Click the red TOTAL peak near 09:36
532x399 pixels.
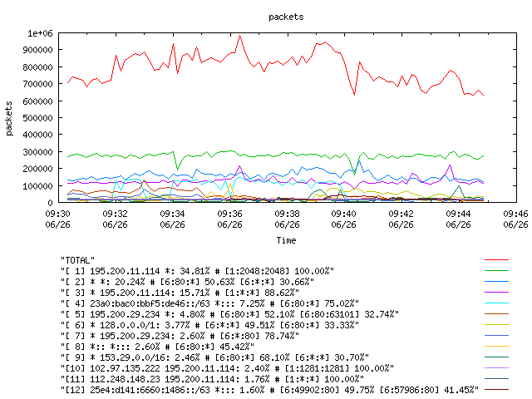tap(240, 36)
